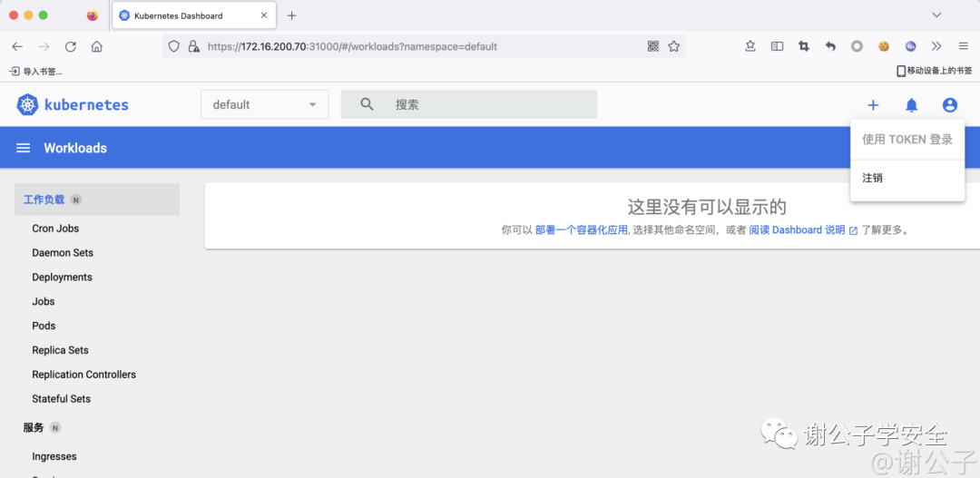Open the list all tabs chevron

[936, 15]
